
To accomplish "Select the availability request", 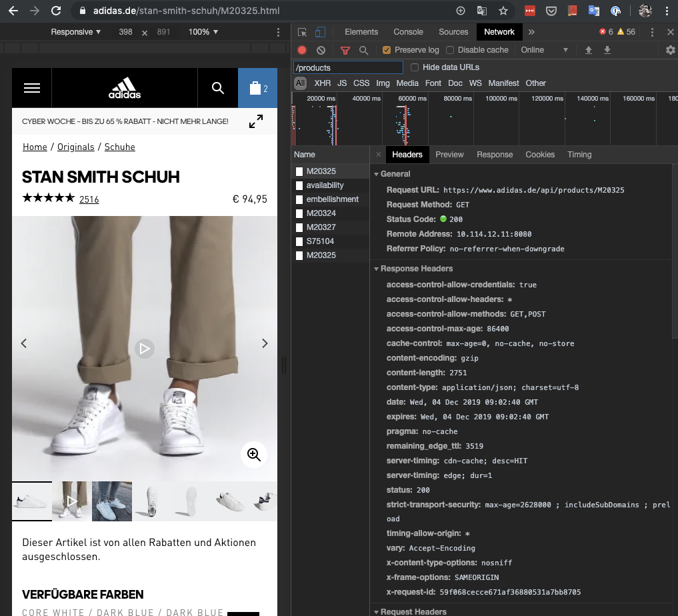I will pos(331,185).
